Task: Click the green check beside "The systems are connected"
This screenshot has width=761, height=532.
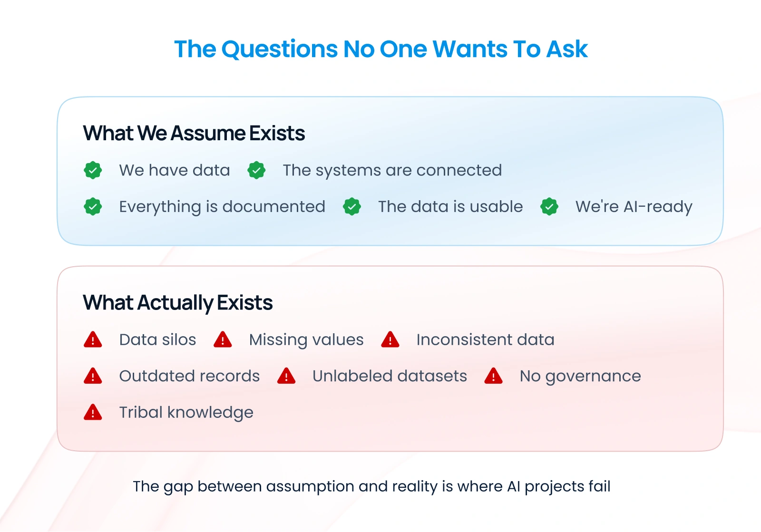Action: click(256, 170)
